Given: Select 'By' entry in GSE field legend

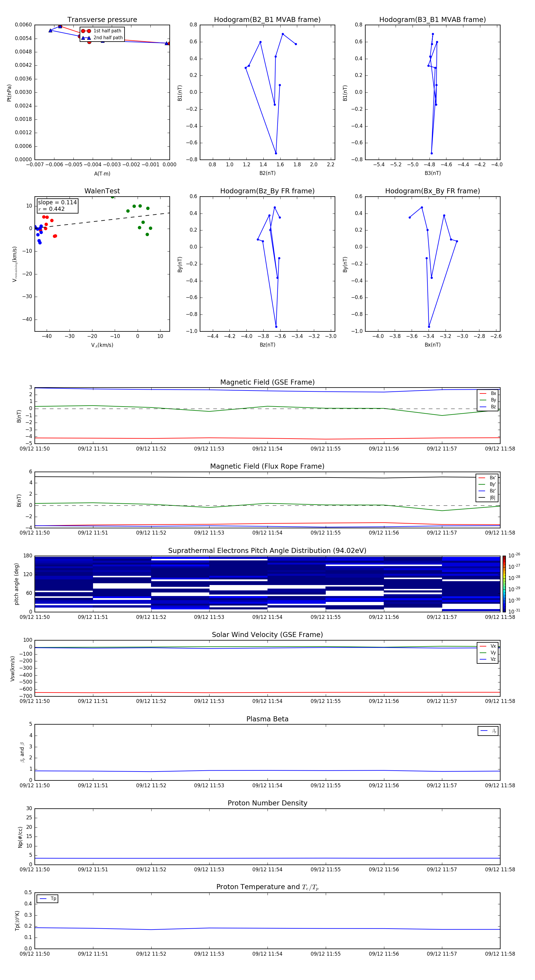Looking at the screenshot, I should (488, 400).
